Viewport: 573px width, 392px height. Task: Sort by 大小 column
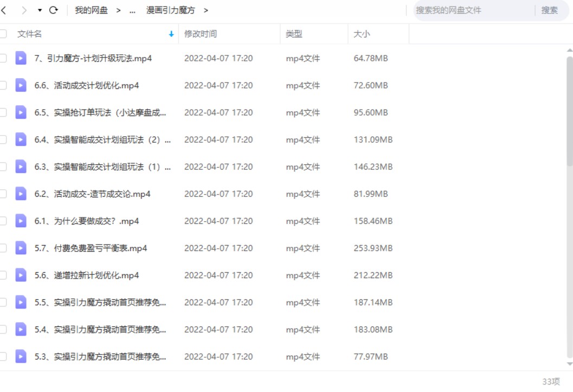click(362, 34)
